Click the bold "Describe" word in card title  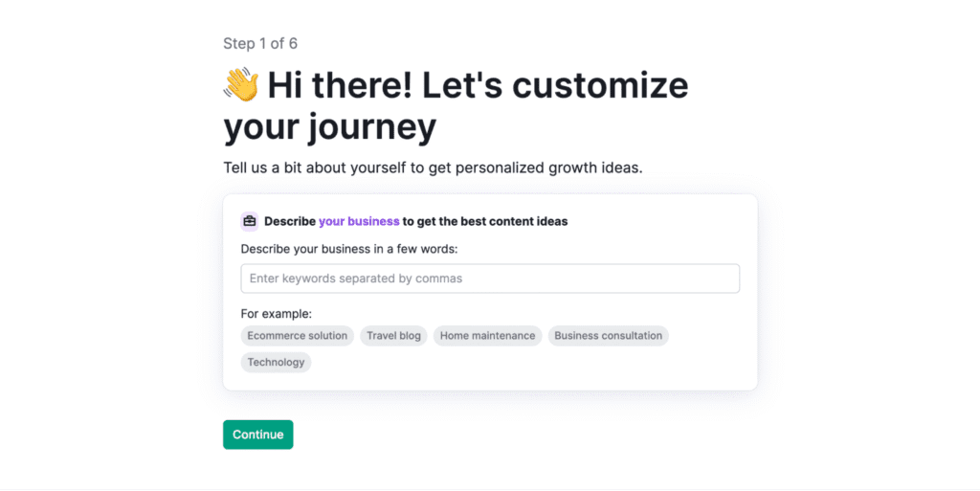click(x=290, y=221)
